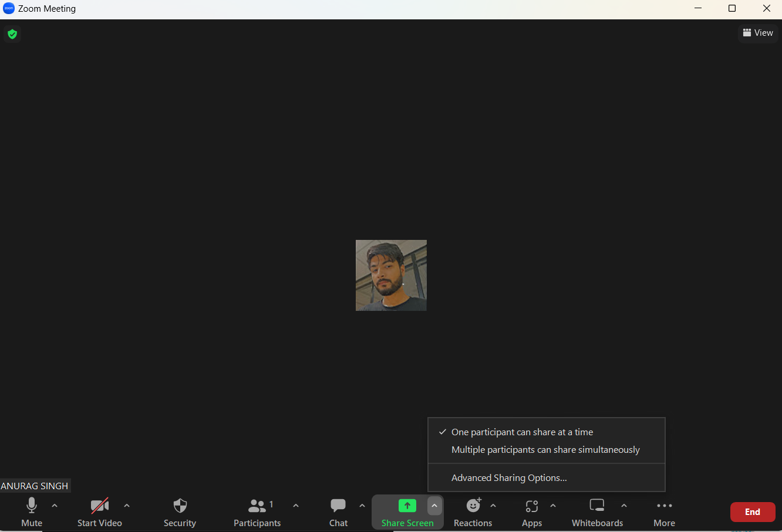Start your video
782x532 pixels.
coord(99,511)
